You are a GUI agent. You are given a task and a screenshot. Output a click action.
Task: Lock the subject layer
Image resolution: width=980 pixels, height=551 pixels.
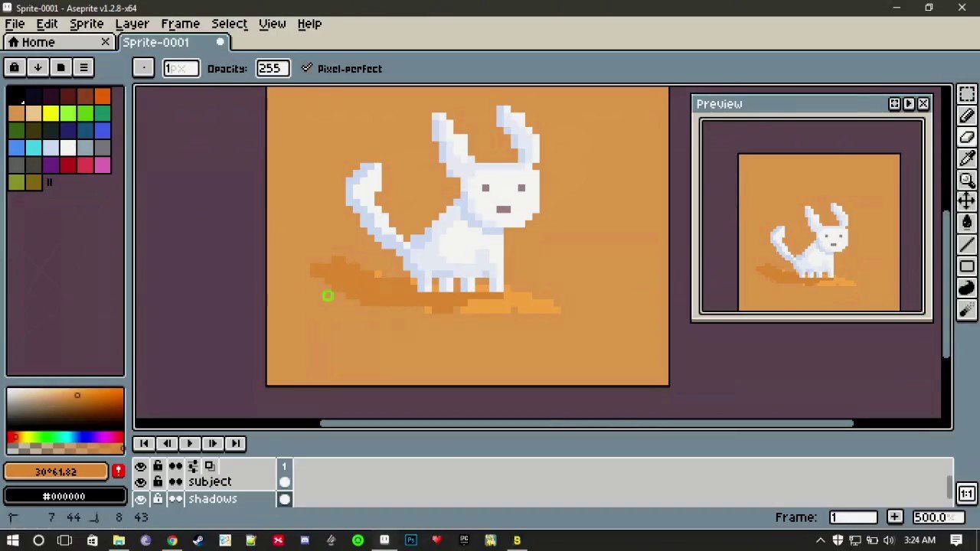[x=158, y=482]
